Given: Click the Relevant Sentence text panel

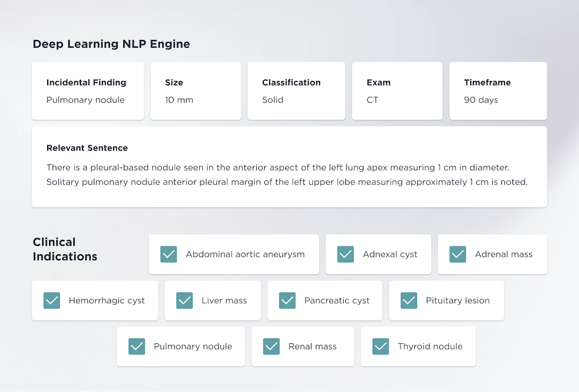Looking at the screenshot, I should [x=289, y=167].
